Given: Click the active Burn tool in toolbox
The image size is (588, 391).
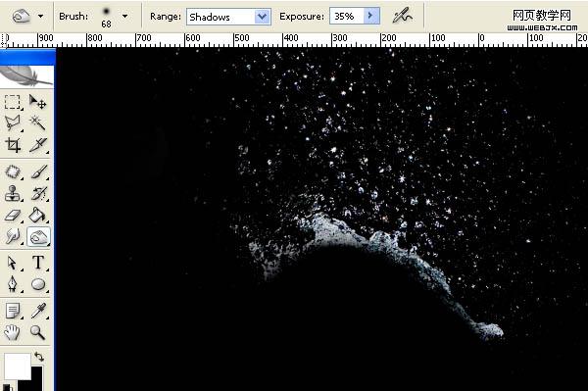Looking at the screenshot, I should pos(38,237).
